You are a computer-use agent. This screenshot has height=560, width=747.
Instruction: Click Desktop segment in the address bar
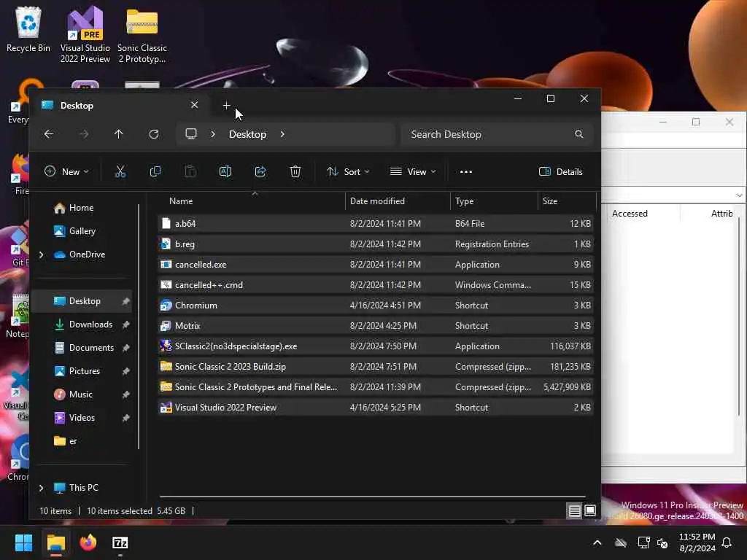click(247, 134)
